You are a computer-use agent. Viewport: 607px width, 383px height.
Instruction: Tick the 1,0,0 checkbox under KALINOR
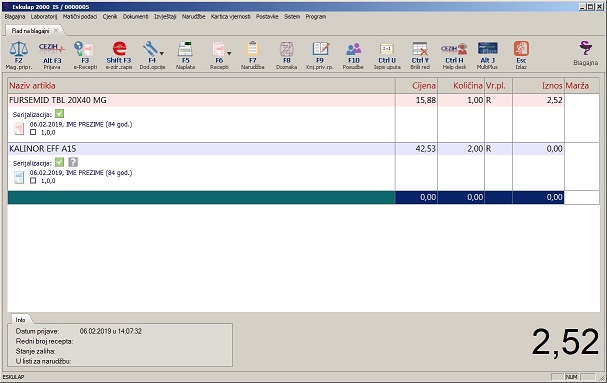click(x=33, y=180)
